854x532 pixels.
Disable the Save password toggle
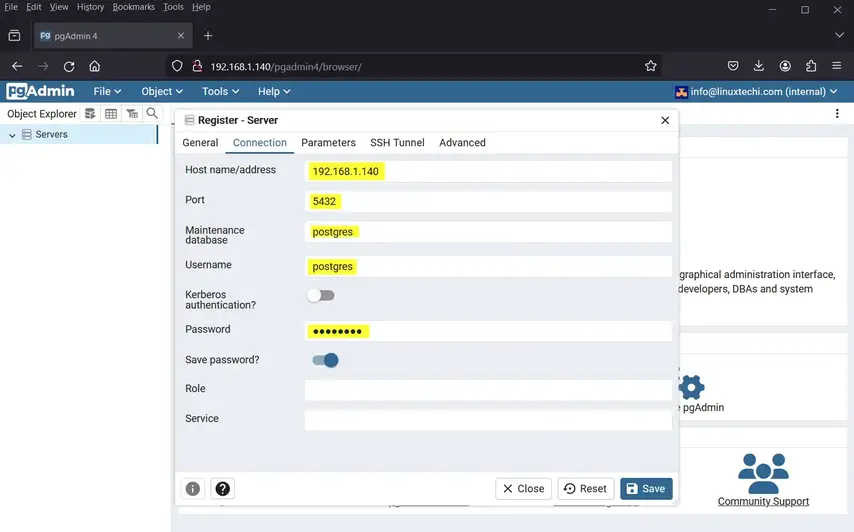click(325, 360)
